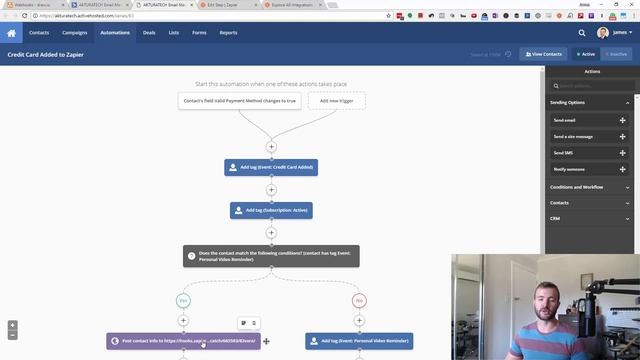
Task: Open the Post contact info webhook node
Action: [x=184, y=341]
